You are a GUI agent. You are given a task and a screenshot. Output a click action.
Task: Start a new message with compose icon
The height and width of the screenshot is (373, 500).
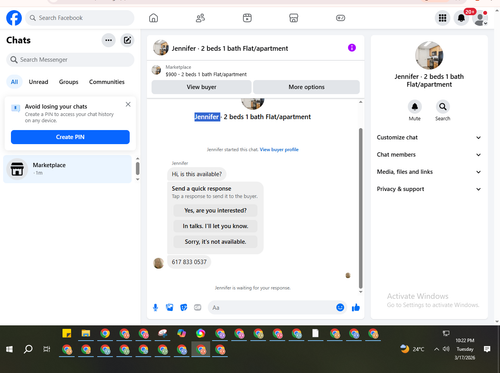[127, 40]
